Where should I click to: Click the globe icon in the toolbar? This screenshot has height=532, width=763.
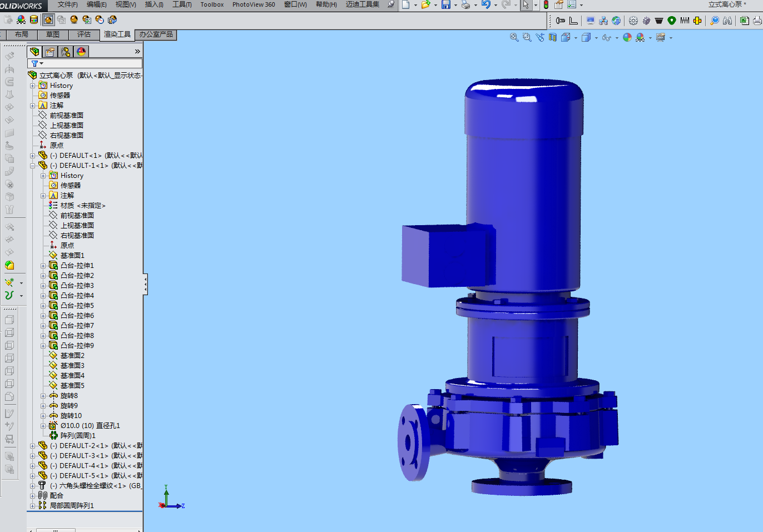pos(616,21)
